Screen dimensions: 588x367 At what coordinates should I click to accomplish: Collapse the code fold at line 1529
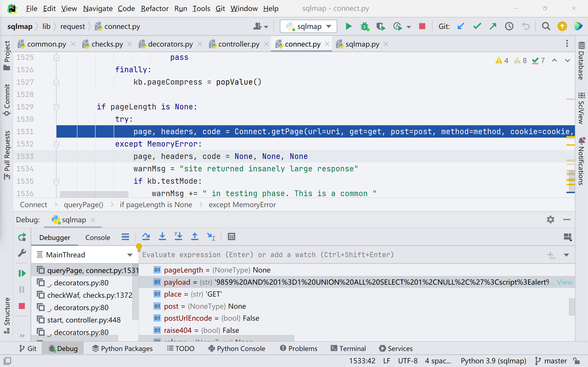click(56, 107)
